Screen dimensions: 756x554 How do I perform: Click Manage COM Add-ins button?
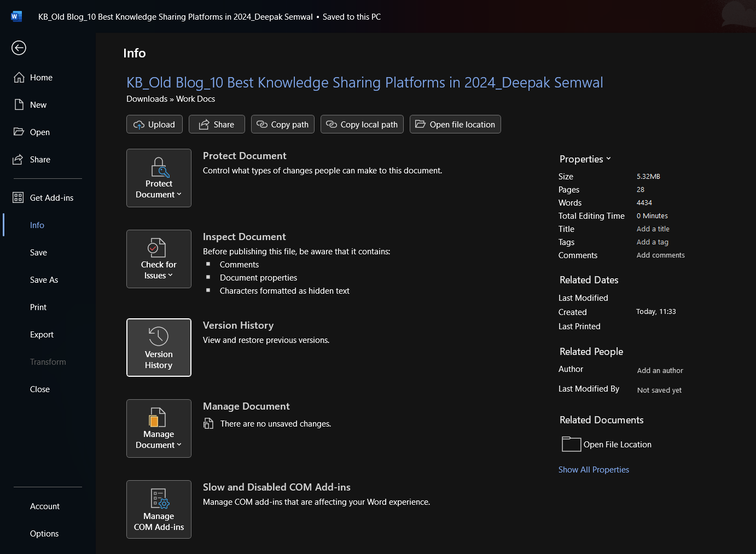click(159, 509)
